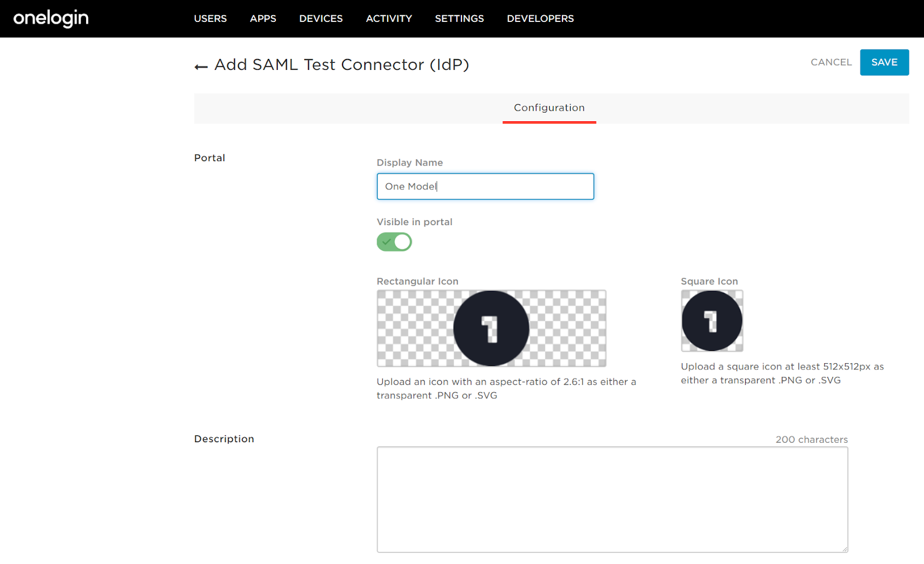Click the 'Display Name' field label
Image resolution: width=924 pixels, height=564 pixels.
click(409, 163)
